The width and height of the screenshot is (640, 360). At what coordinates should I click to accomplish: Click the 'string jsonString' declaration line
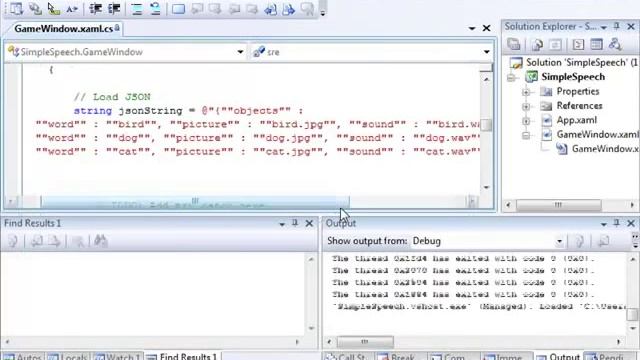click(x=188, y=111)
